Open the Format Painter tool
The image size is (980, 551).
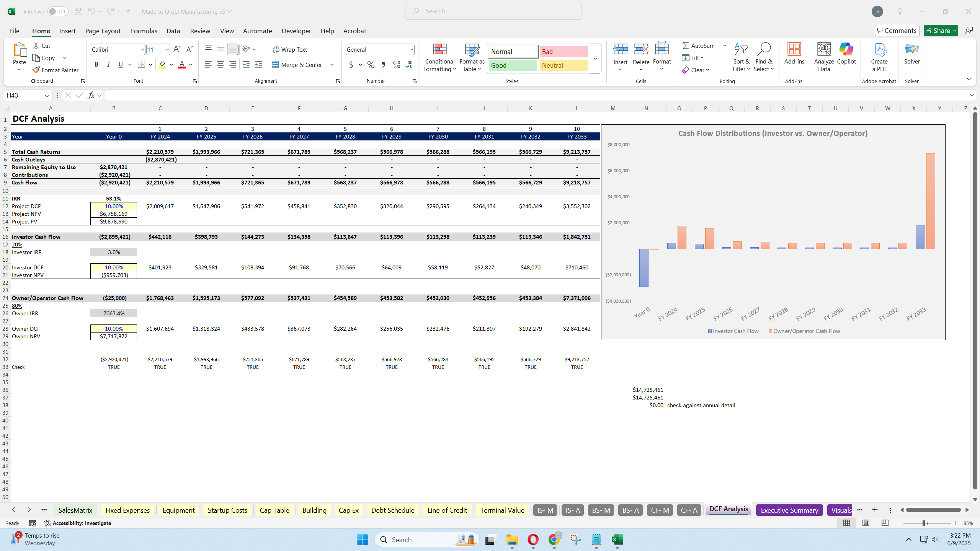56,70
